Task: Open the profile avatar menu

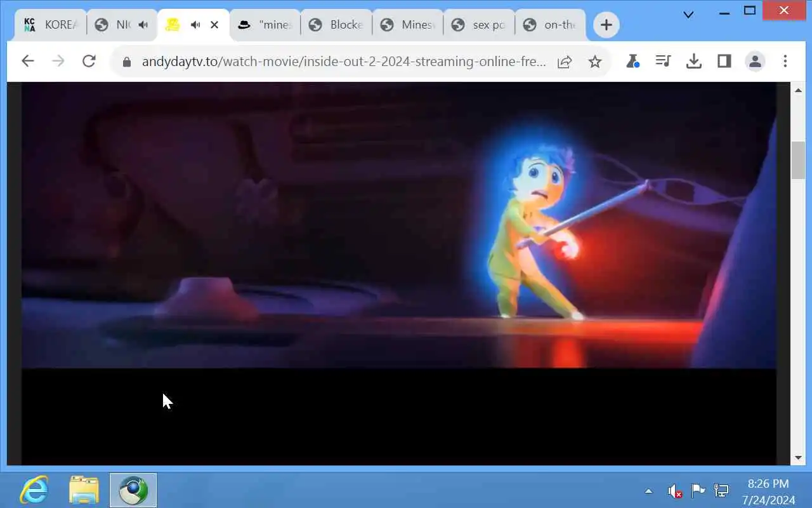Action: click(755, 61)
